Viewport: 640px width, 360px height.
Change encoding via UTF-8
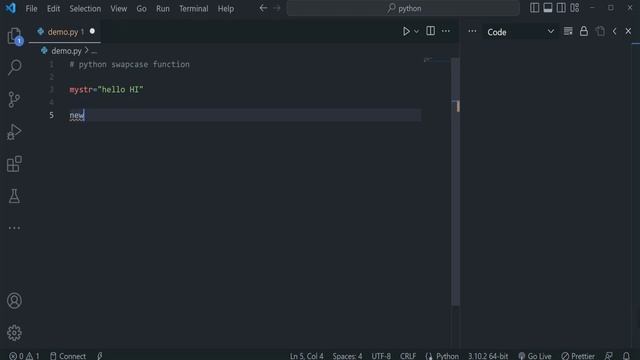[x=381, y=356]
